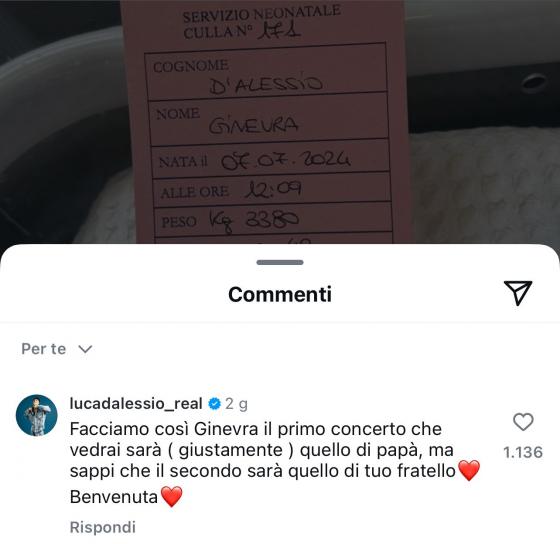Tap the red heart emoji after 'Benvenuta'
Viewport: 560px width, 544px height.
pos(172,497)
